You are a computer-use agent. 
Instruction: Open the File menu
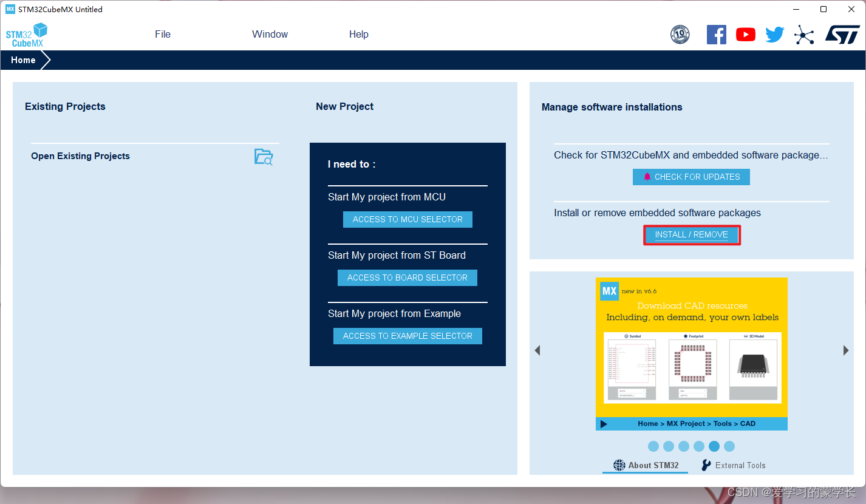tap(163, 35)
